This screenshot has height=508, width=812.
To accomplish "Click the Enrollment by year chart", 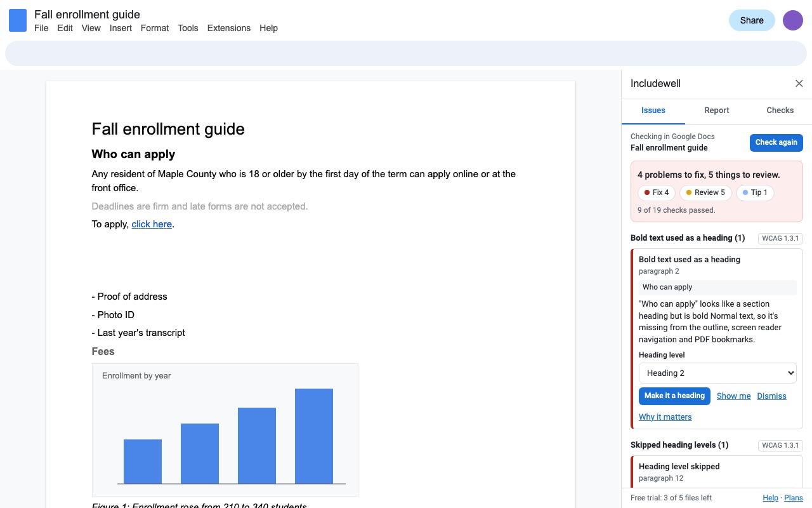I will 225,430.
